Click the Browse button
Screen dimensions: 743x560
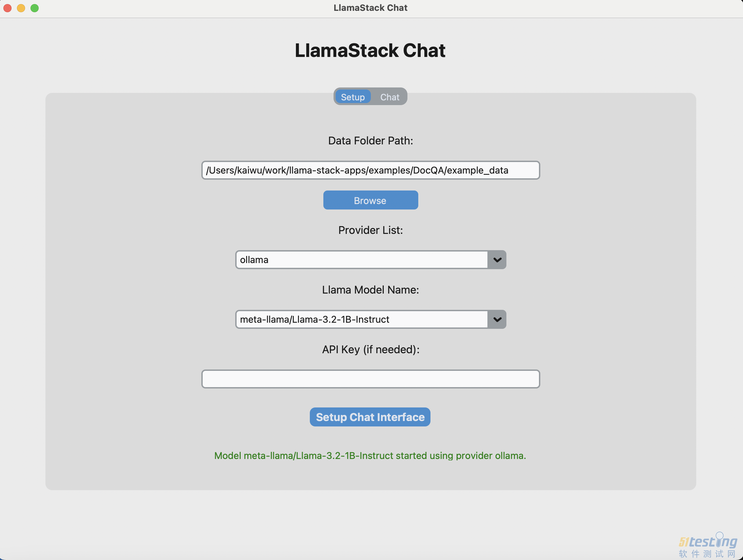pos(370,200)
